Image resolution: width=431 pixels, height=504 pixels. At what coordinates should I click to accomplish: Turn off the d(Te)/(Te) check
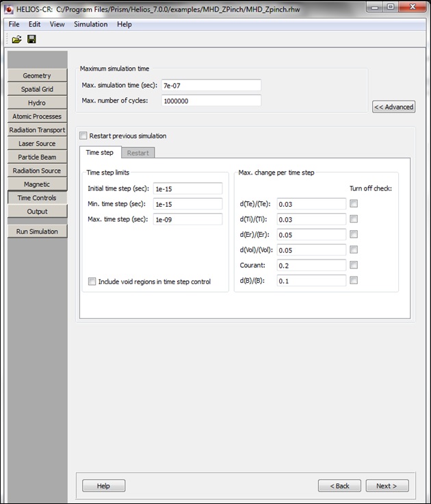click(x=354, y=203)
